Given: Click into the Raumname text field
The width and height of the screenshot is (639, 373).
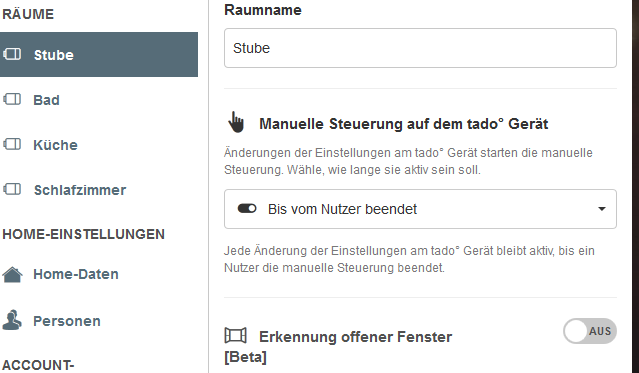Looking at the screenshot, I should click(420, 48).
